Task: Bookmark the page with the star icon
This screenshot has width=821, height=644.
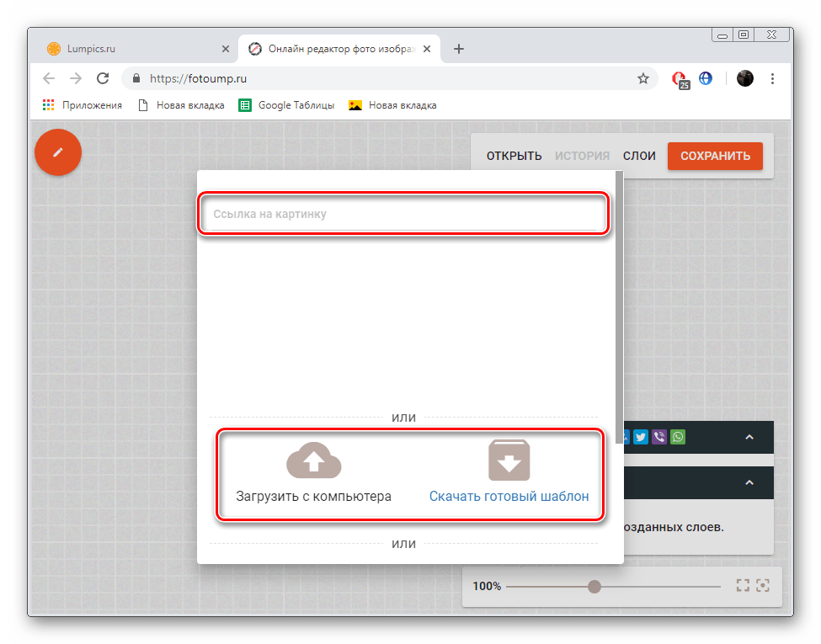Action: [x=643, y=78]
